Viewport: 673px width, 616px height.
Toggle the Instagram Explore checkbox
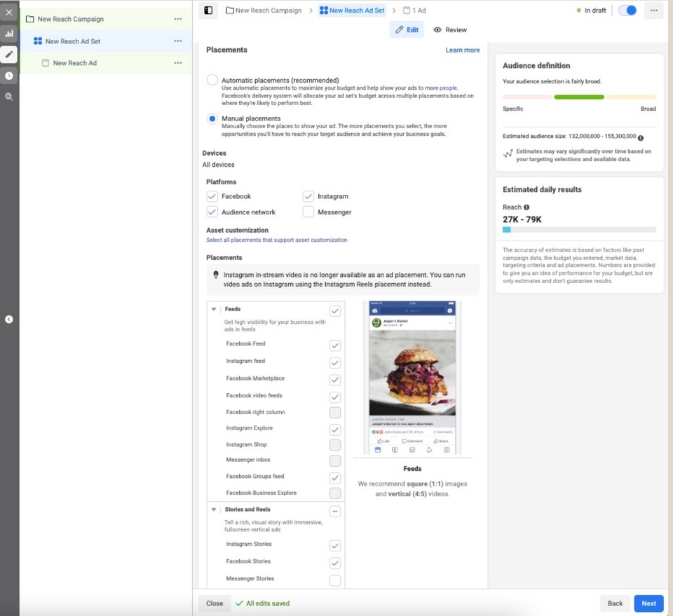tap(335, 430)
